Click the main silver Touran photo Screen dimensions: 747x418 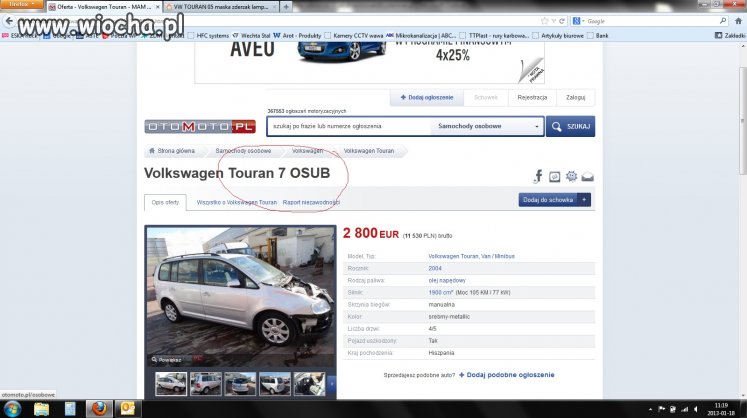(241, 296)
